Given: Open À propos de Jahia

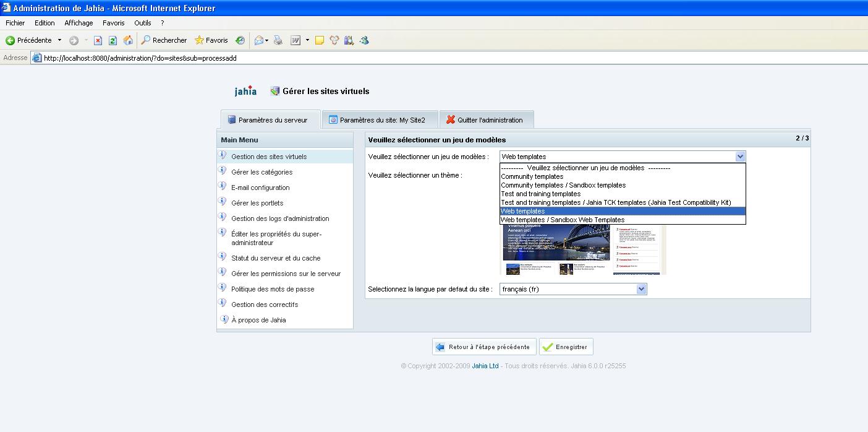Looking at the screenshot, I should (258, 320).
